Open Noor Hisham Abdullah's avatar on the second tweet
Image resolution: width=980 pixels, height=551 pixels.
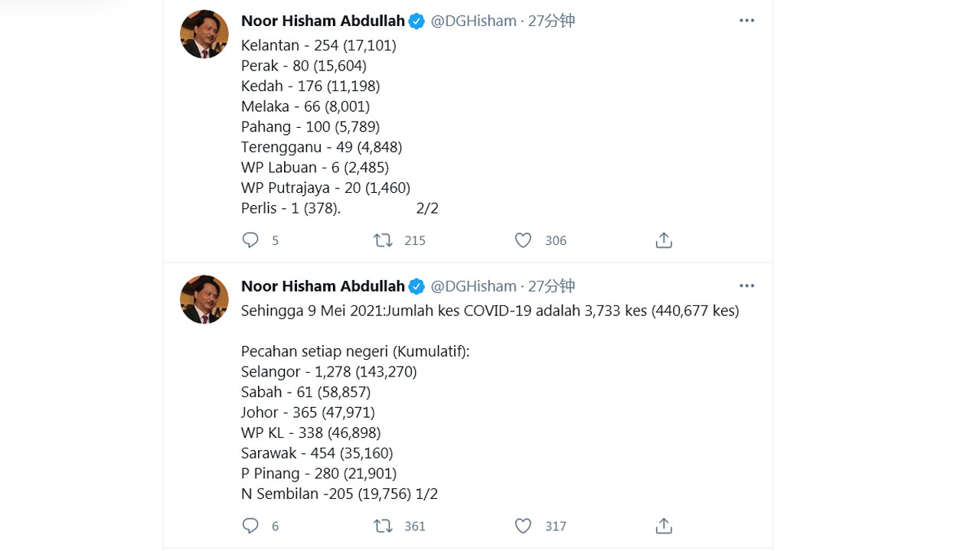pyautogui.click(x=204, y=299)
